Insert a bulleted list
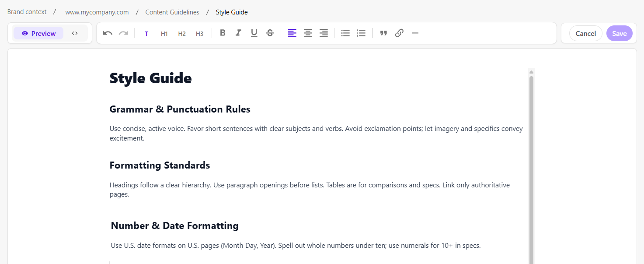 tap(345, 33)
